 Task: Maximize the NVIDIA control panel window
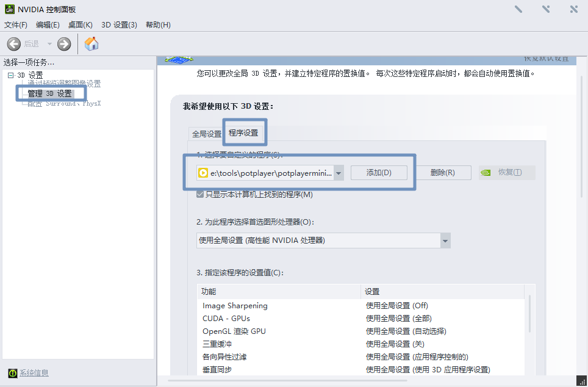pos(546,9)
